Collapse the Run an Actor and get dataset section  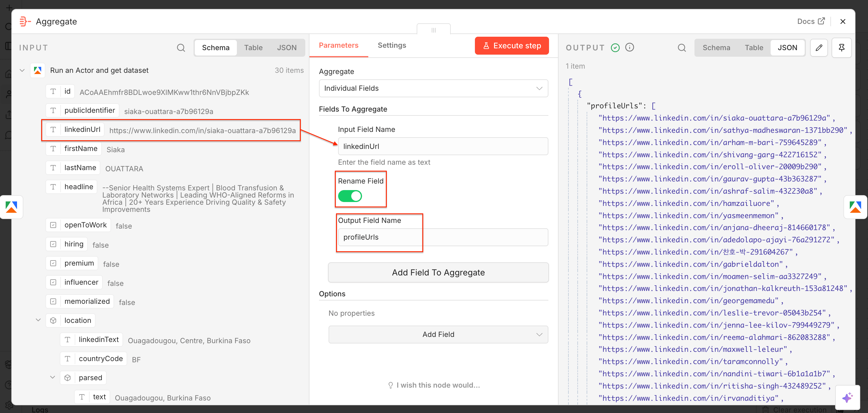click(22, 70)
